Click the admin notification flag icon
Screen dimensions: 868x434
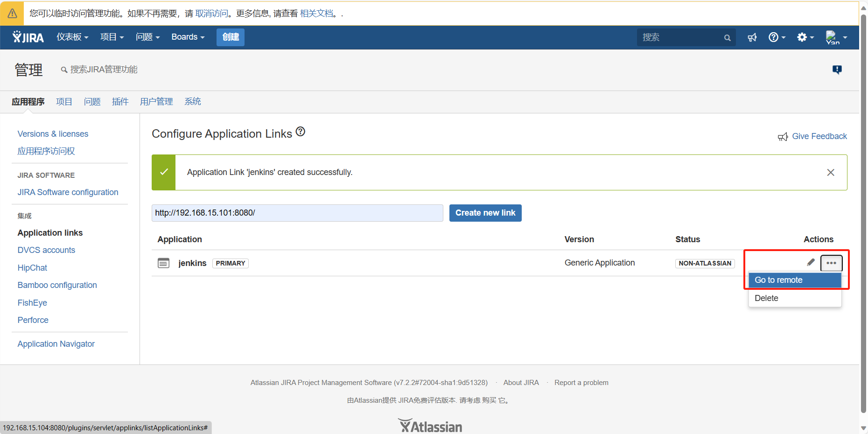tap(837, 70)
